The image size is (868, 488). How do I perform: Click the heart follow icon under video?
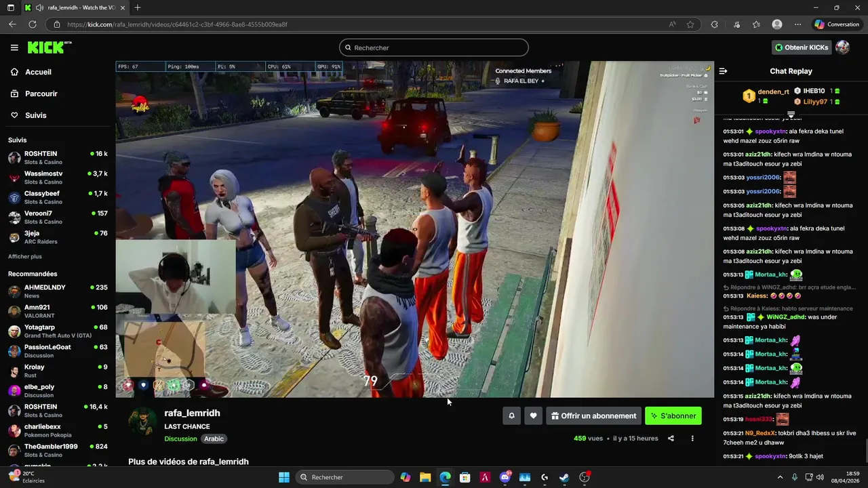(534, 416)
